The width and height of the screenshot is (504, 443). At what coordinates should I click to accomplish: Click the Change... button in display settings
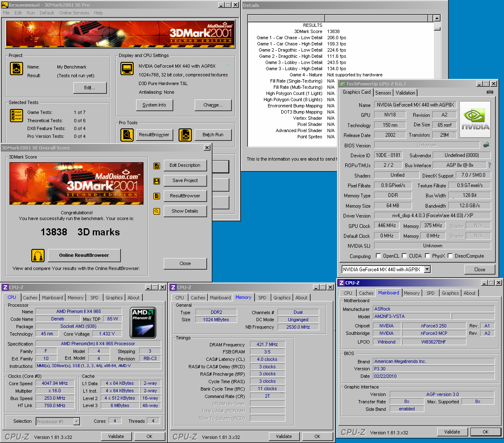tap(213, 105)
